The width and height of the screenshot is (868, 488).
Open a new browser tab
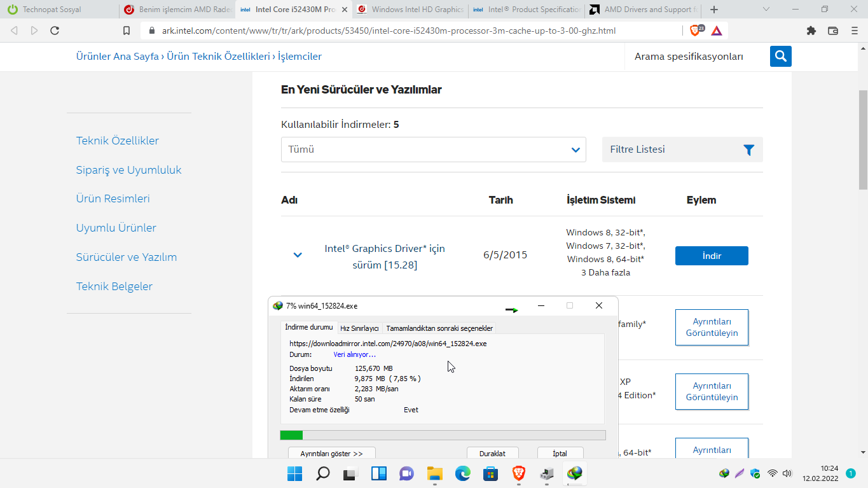(714, 10)
